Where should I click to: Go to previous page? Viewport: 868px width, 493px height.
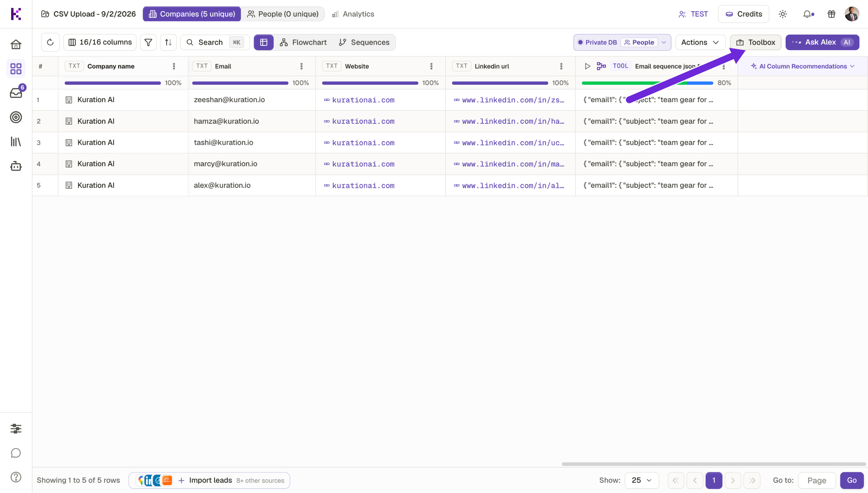tap(695, 480)
